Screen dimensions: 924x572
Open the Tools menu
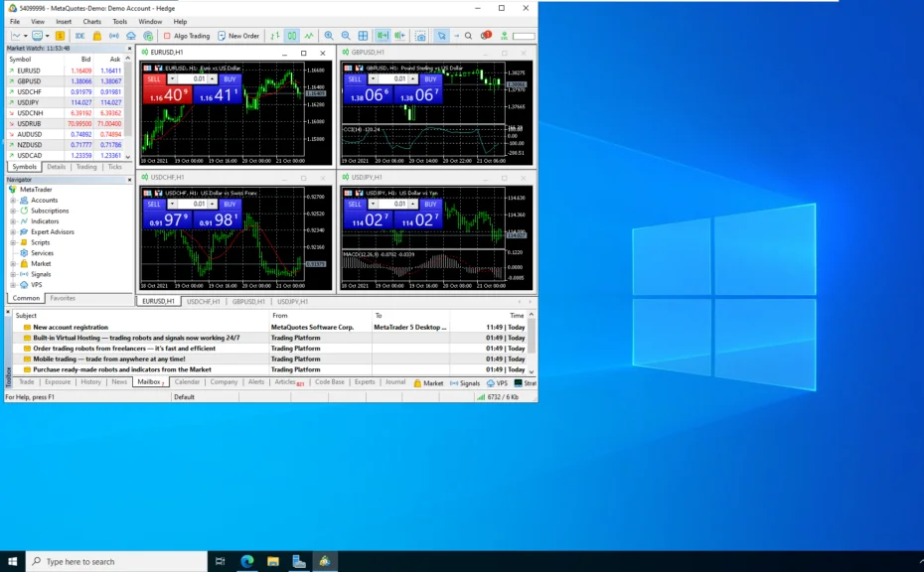119,21
